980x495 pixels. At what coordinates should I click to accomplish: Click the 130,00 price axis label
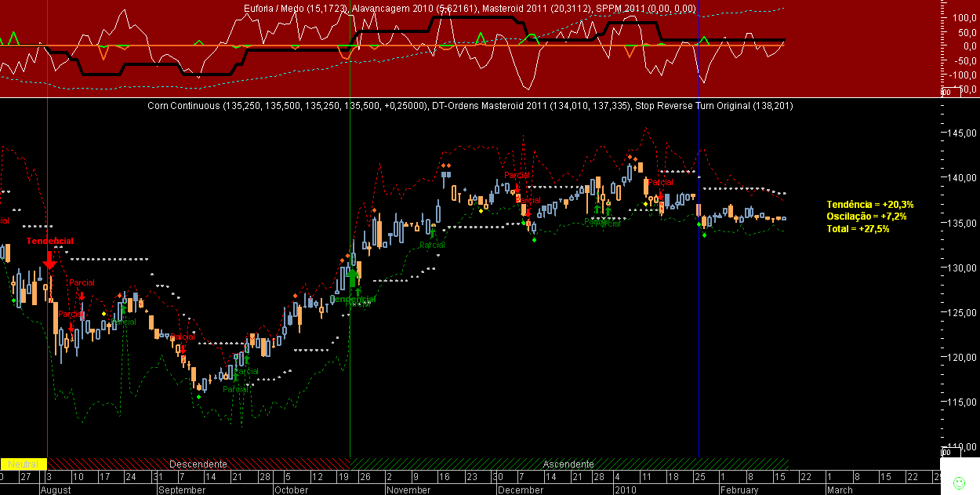tap(964, 268)
